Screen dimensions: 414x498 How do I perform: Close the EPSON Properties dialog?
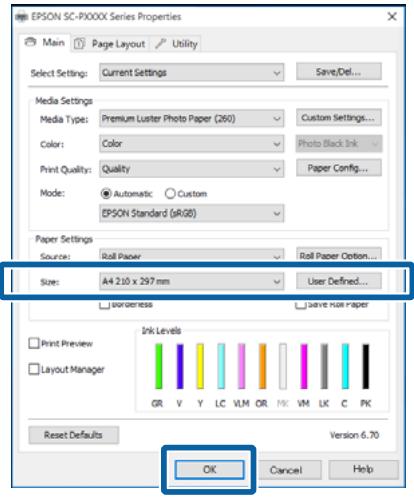click(392, 16)
